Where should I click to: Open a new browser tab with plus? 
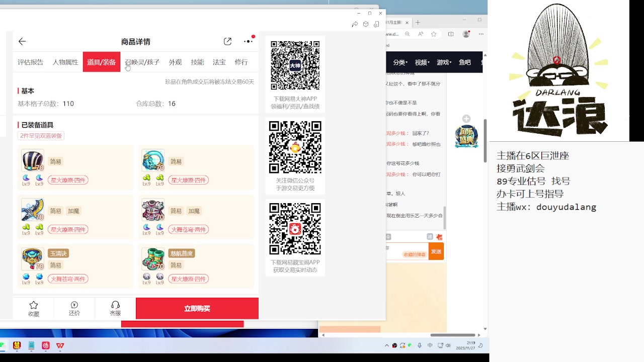(418, 23)
